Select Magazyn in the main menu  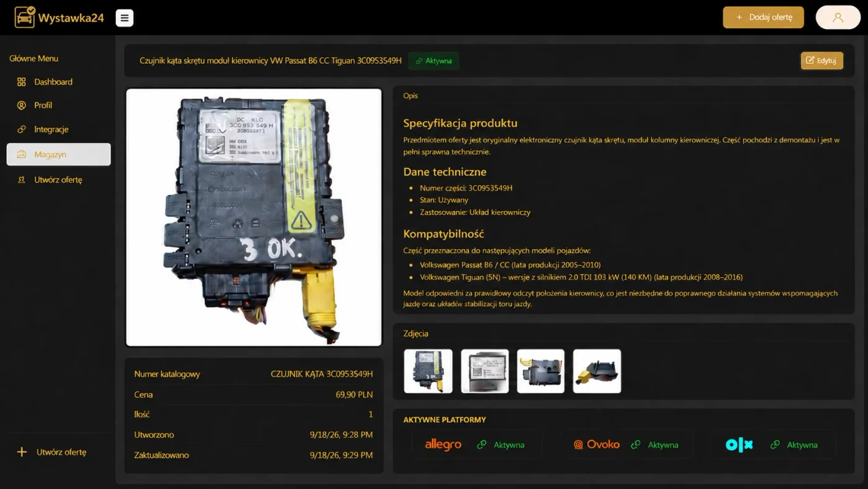click(59, 155)
